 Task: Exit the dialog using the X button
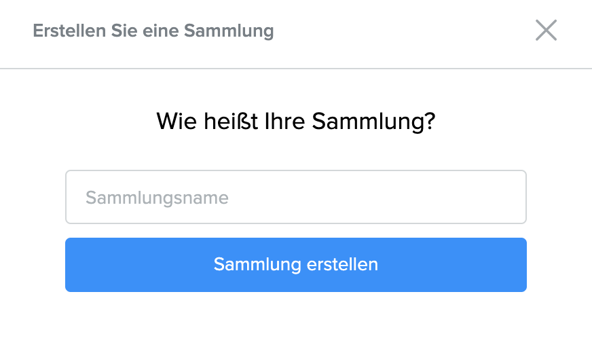tap(546, 31)
